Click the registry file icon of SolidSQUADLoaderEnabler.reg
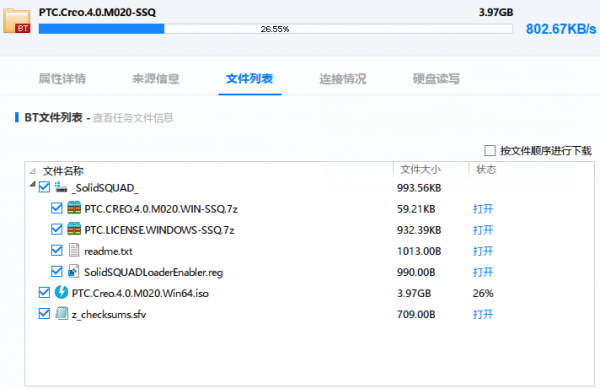600x389 pixels. click(x=73, y=271)
